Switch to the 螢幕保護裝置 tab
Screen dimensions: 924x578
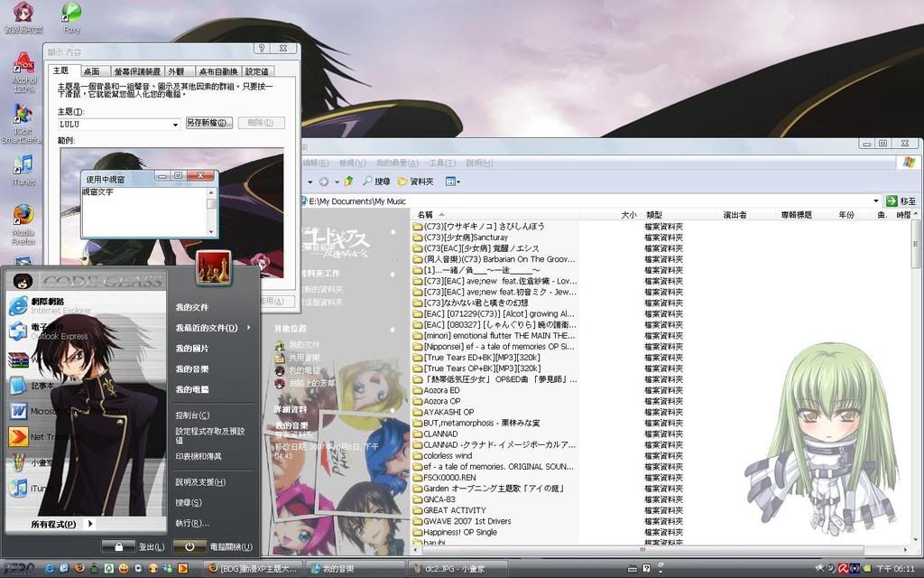pos(137,71)
